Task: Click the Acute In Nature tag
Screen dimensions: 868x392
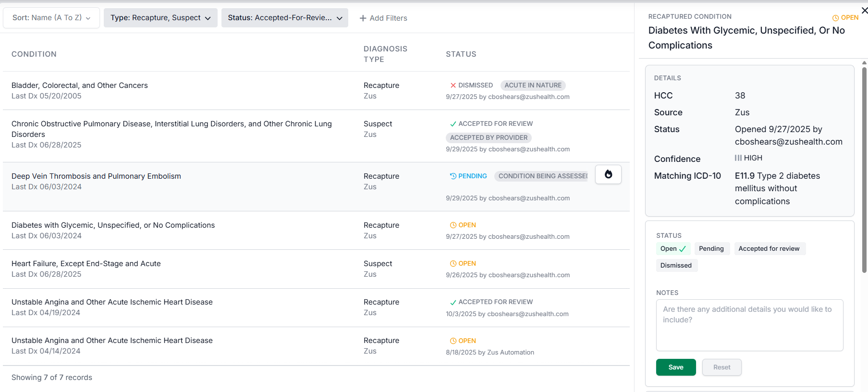Action: (x=533, y=86)
